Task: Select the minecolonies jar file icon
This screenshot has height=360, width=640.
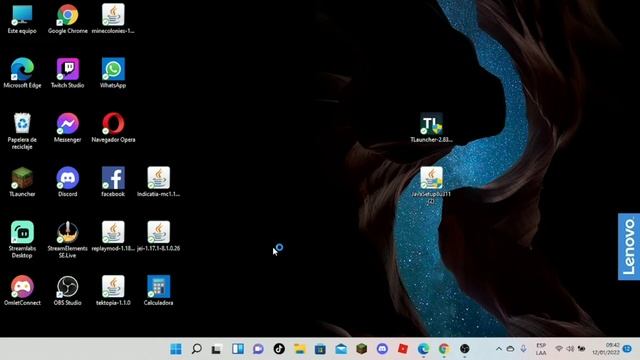Action: 113,19
